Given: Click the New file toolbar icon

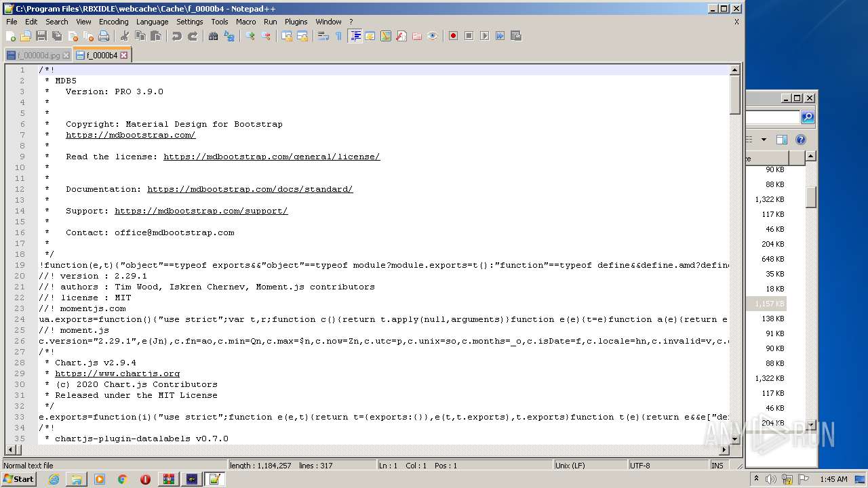Looking at the screenshot, I should [x=11, y=36].
